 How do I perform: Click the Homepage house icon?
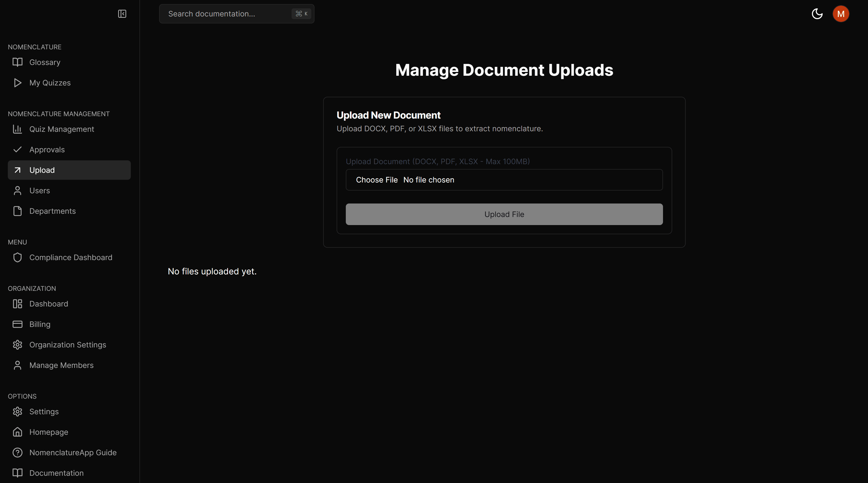point(18,432)
